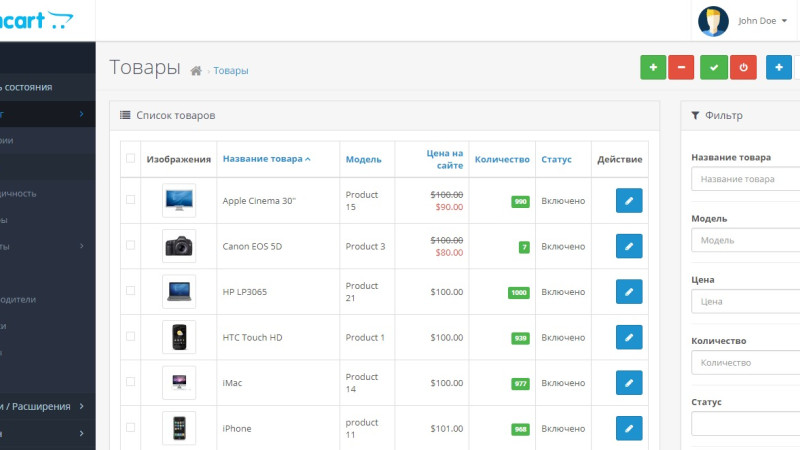Open iMac product thumbnail

pos(179,383)
